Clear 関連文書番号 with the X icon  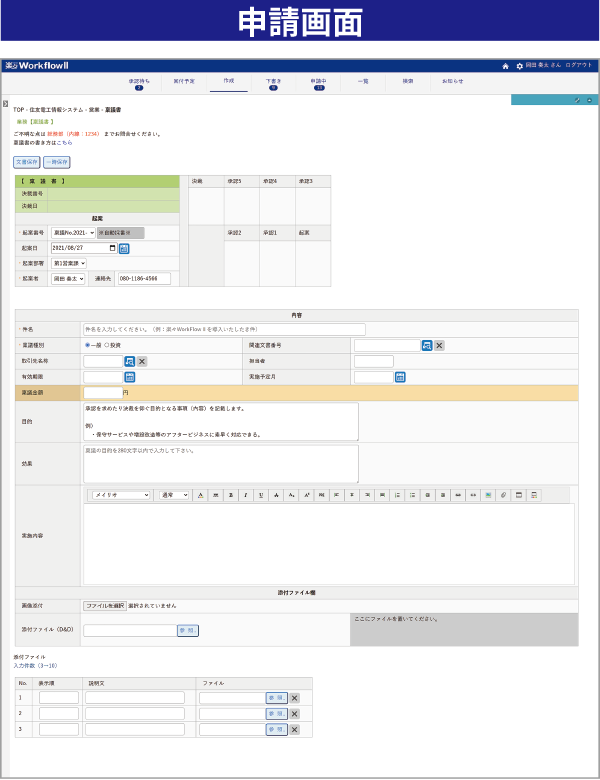click(439, 345)
